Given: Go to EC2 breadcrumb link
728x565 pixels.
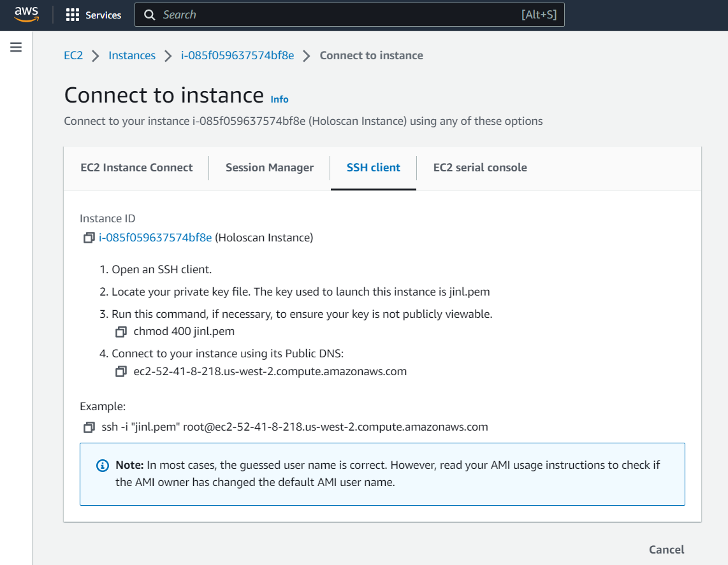Looking at the screenshot, I should coord(73,55).
